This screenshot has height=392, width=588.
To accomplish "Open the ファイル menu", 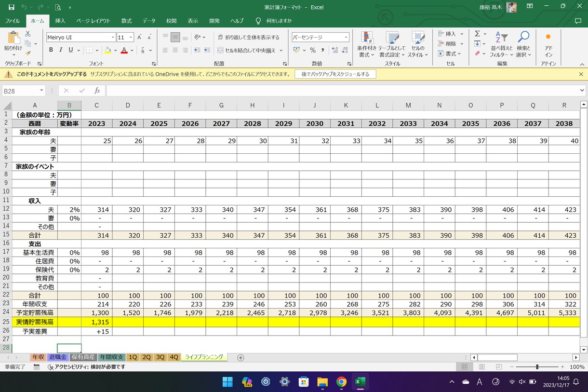I will pos(12,21).
